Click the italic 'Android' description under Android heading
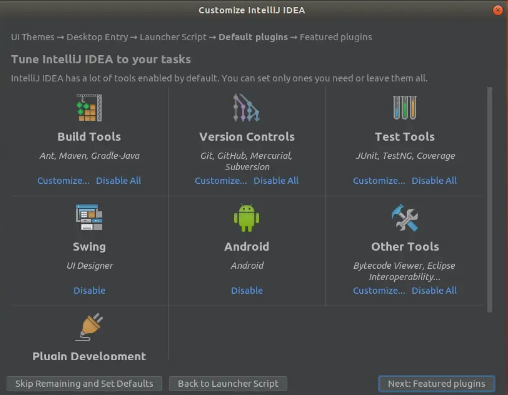 247,266
